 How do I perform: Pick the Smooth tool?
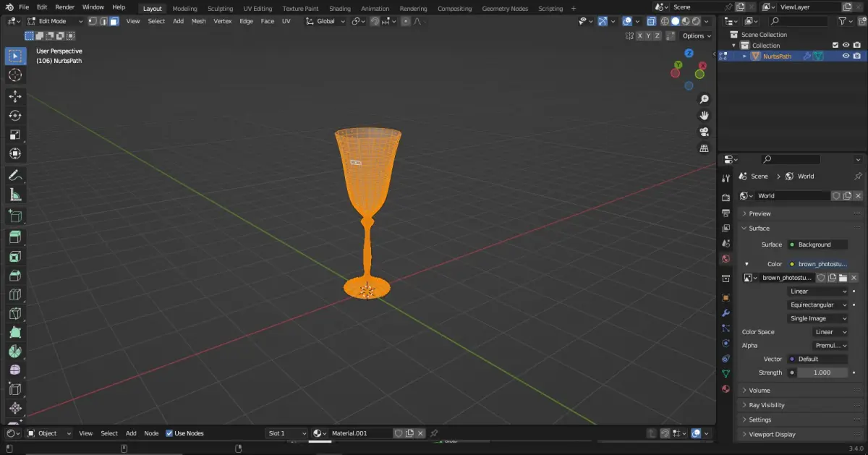click(15, 370)
